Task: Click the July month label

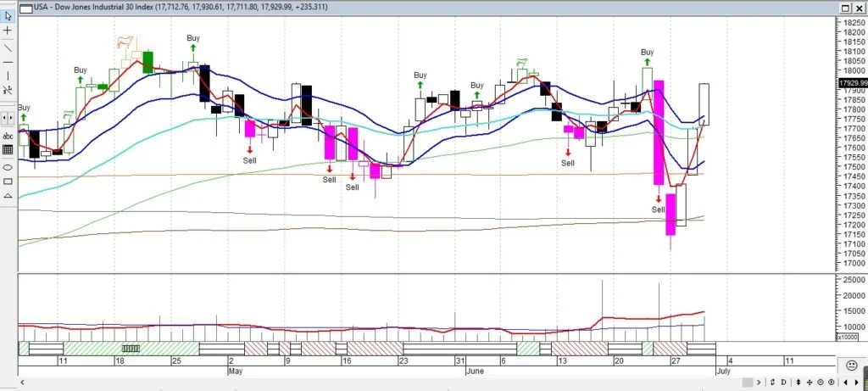Action: (724, 371)
